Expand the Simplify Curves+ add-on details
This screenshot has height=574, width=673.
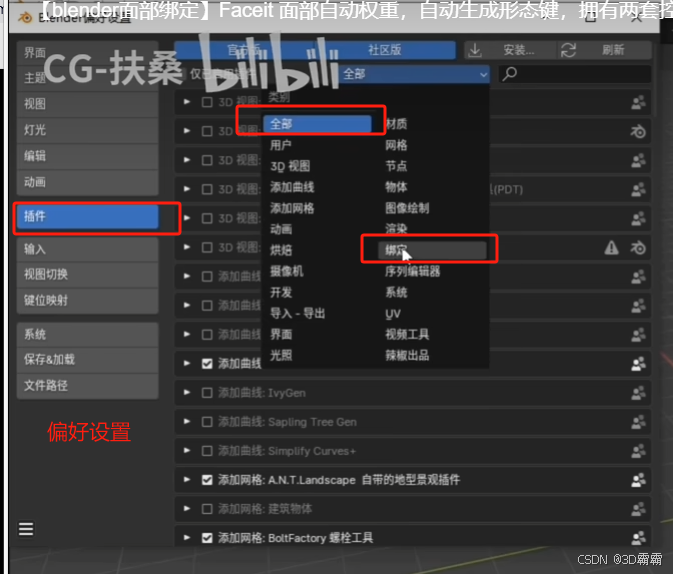click(x=187, y=450)
